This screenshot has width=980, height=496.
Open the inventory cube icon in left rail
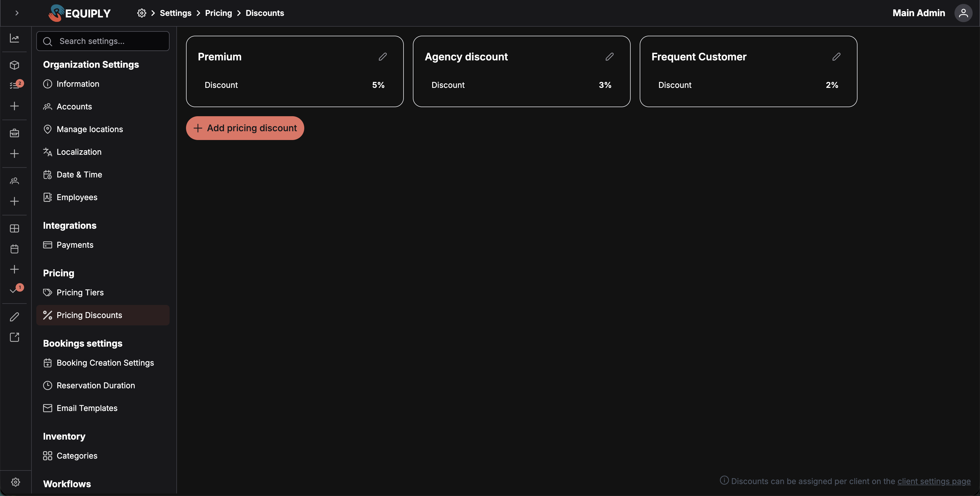click(x=14, y=65)
